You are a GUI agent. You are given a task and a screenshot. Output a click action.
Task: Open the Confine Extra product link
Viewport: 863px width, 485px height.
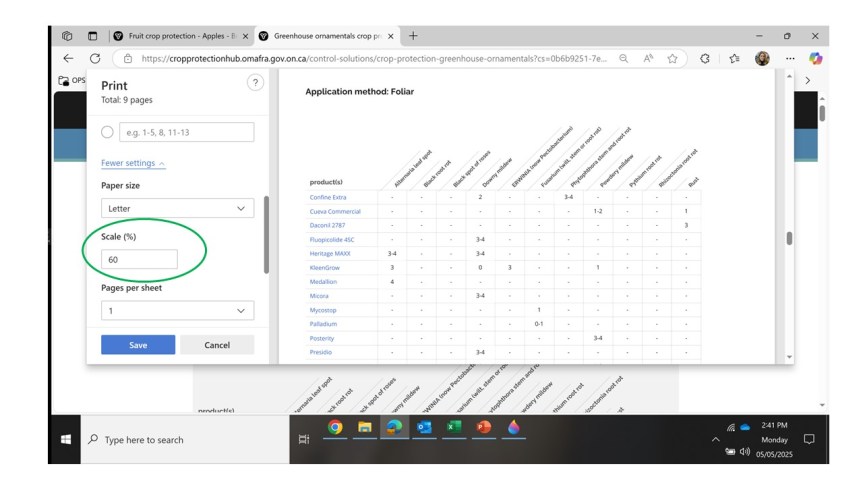point(327,197)
